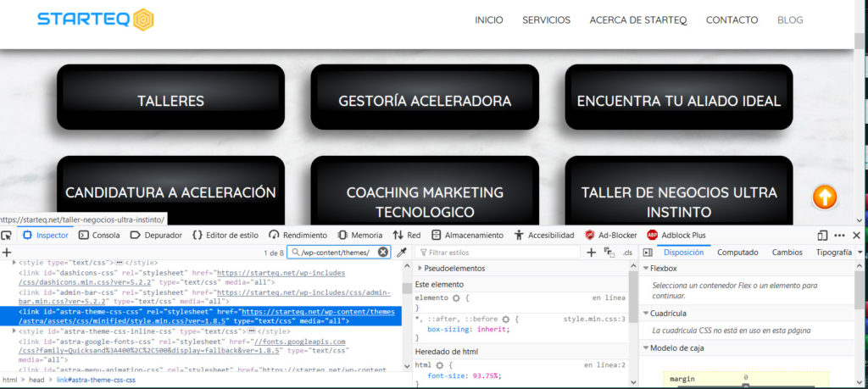Toggle the .cls class panel
This screenshot has height=389, width=868.
click(x=627, y=253)
